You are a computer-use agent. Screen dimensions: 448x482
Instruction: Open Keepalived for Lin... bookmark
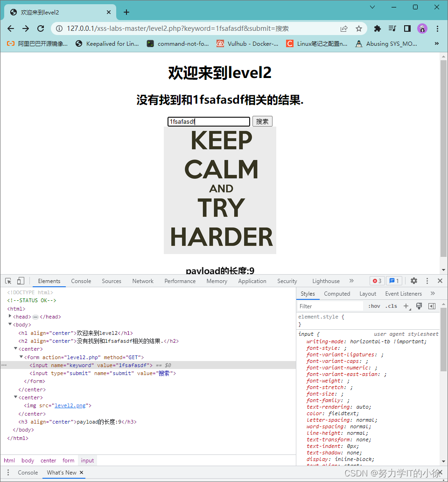coord(107,43)
